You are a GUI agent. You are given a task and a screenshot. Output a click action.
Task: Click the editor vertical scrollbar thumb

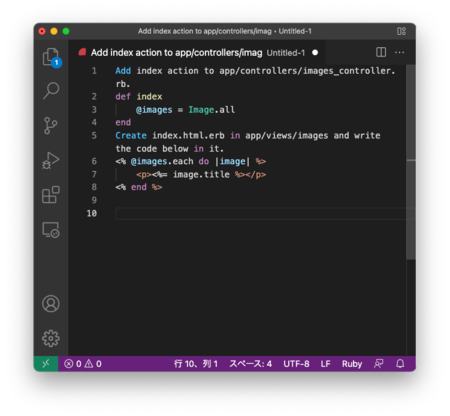click(411, 162)
